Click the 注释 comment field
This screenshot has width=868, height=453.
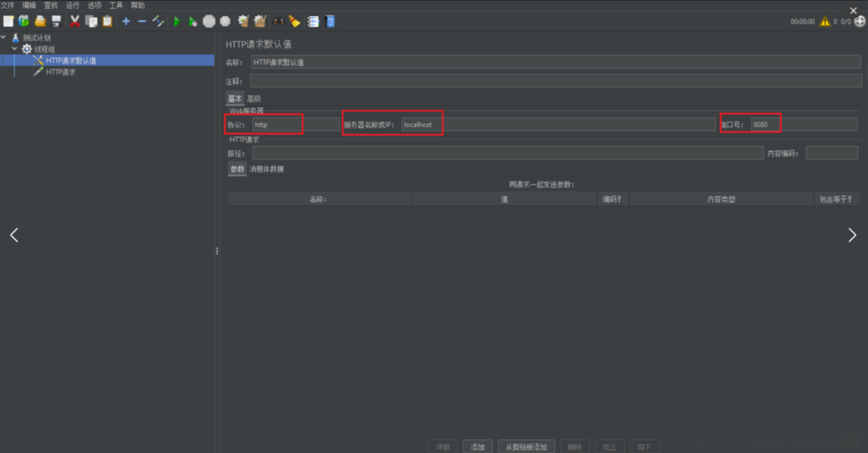556,81
